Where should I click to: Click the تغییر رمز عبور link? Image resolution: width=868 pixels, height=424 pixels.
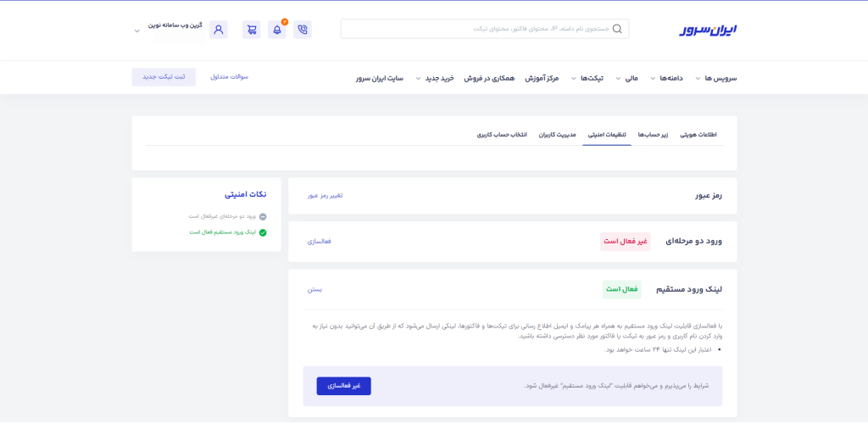pos(325,196)
